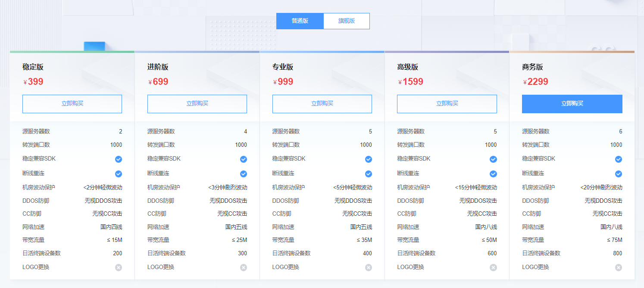The height and width of the screenshot is (288, 644).
Task: Click the 商务版 plan title
Action: pyautogui.click(x=532, y=67)
